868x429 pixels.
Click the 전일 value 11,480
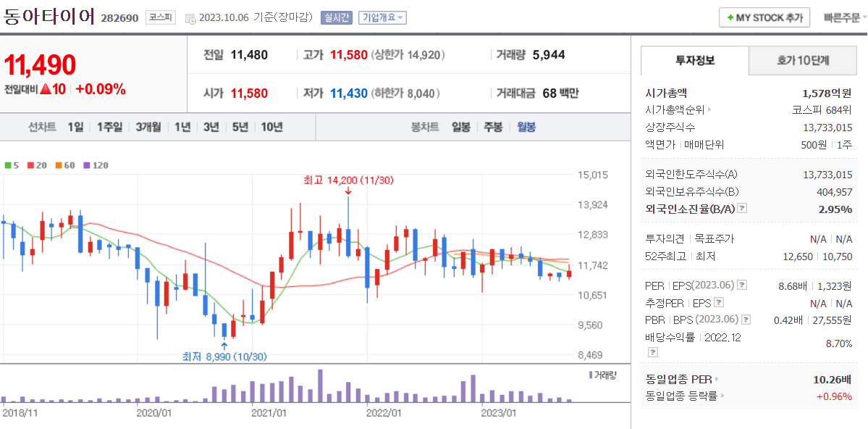click(x=249, y=55)
